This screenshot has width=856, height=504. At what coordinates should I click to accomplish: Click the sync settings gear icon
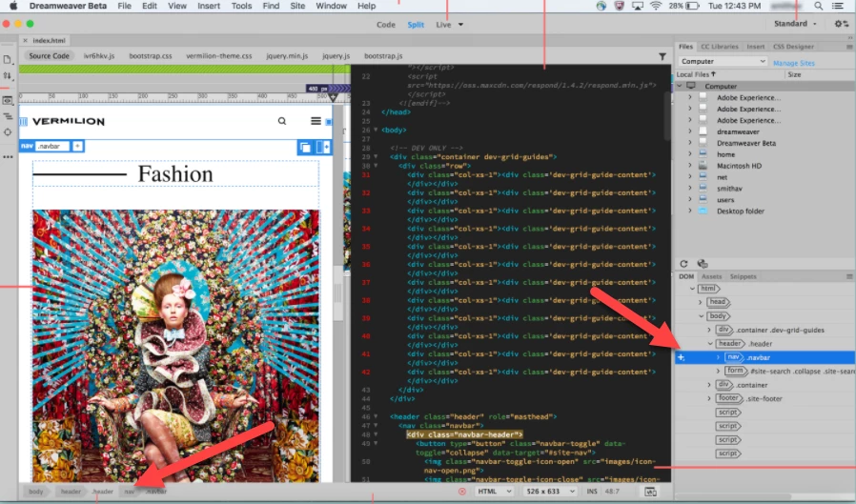click(x=842, y=24)
